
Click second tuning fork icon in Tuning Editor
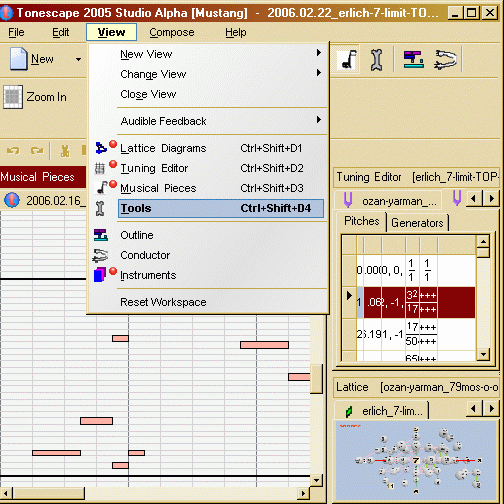457,198
